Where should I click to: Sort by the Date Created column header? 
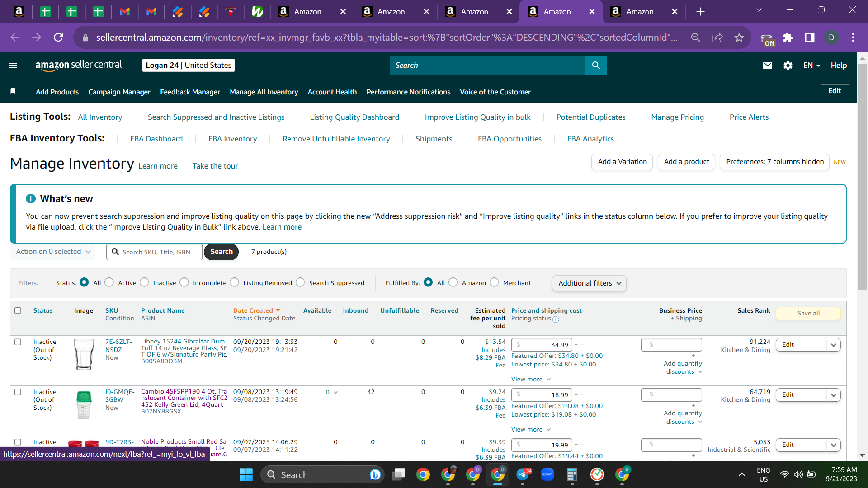coord(257,310)
